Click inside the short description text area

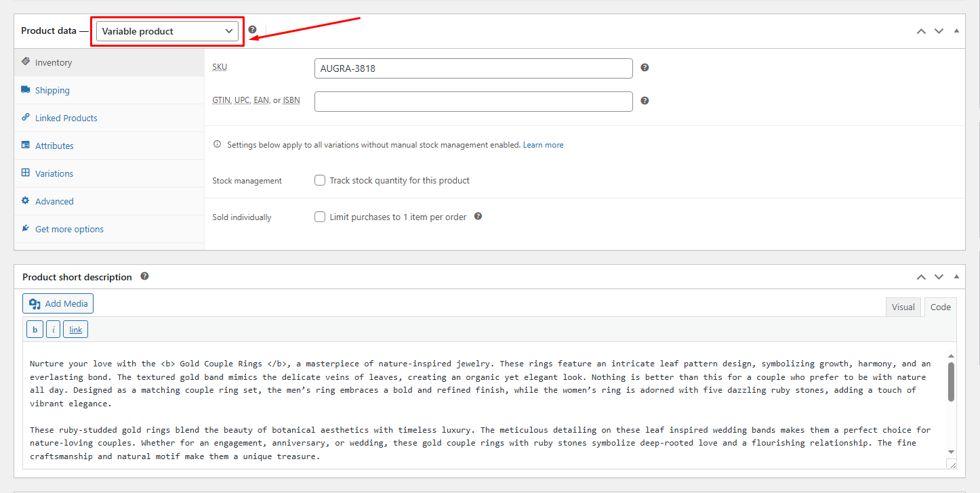pos(484,406)
